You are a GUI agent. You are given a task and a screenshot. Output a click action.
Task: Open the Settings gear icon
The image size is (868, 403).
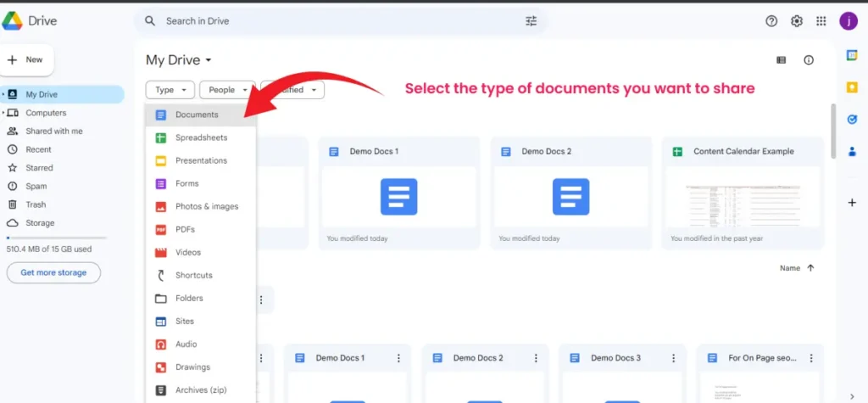pos(797,21)
